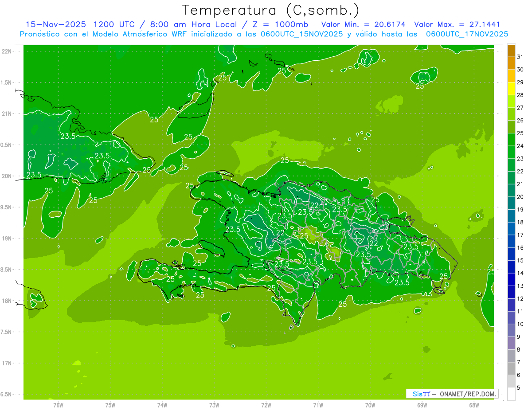Click the valid-until time '0600UTC_17NOV2025'
This screenshot has height=411, width=532.
tap(467, 34)
